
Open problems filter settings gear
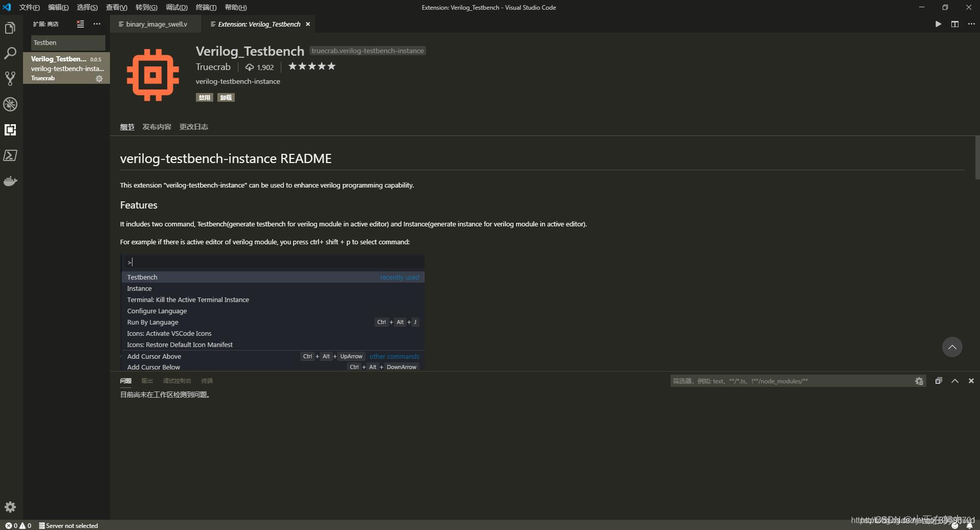[x=919, y=381]
